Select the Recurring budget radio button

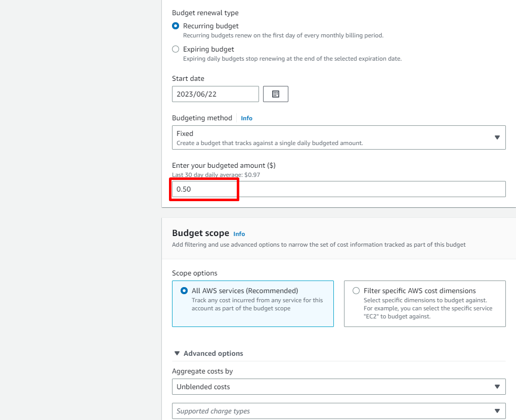[x=176, y=26]
